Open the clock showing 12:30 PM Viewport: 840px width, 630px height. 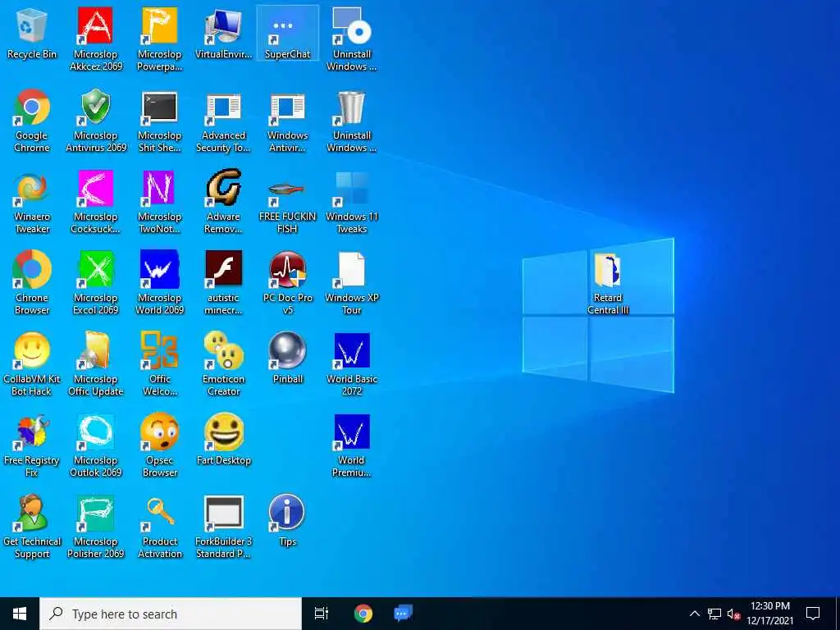[x=769, y=614]
